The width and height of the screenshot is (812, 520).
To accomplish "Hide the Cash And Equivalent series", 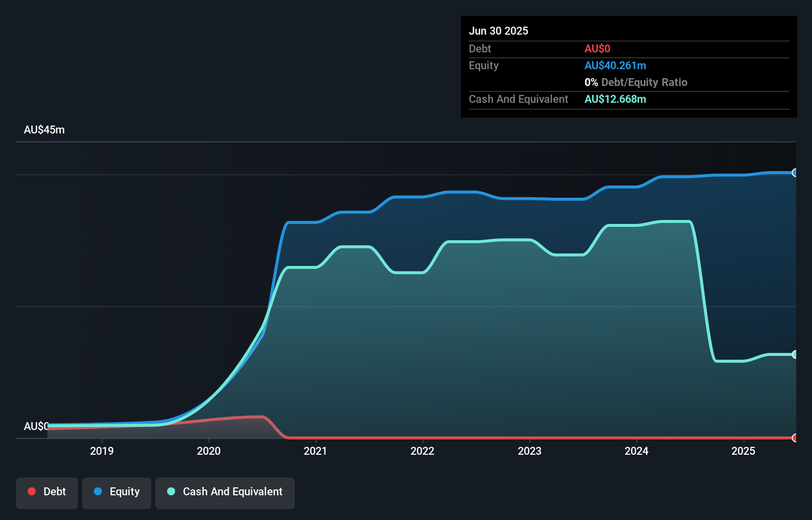I will (x=225, y=492).
